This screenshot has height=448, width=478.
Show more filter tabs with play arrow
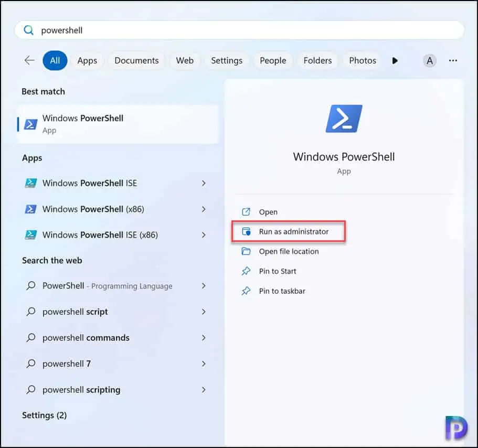(x=395, y=61)
